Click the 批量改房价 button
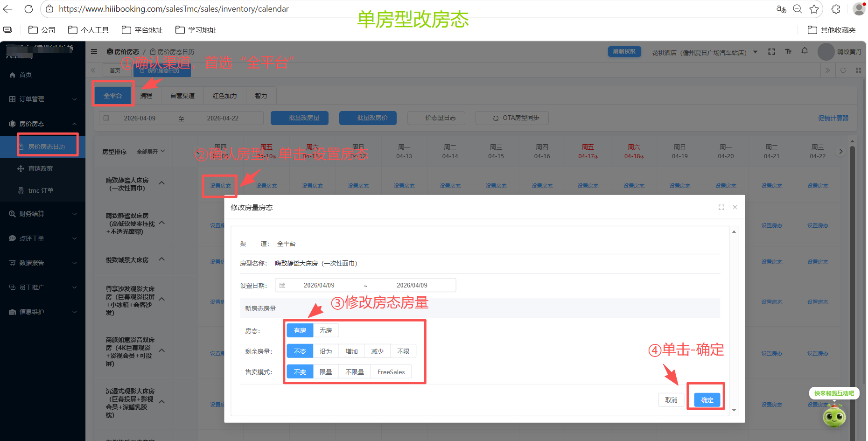Image resolution: width=868 pixels, height=441 pixels. click(x=368, y=118)
